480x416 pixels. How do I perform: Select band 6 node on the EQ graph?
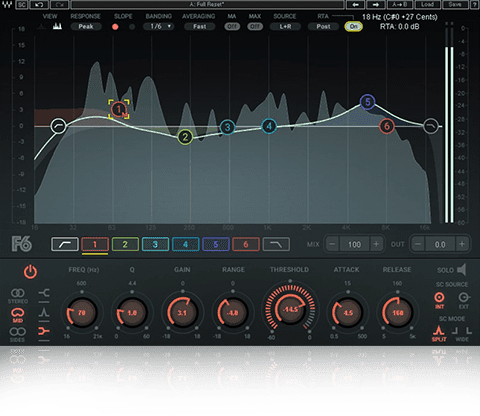click(387, 126)
